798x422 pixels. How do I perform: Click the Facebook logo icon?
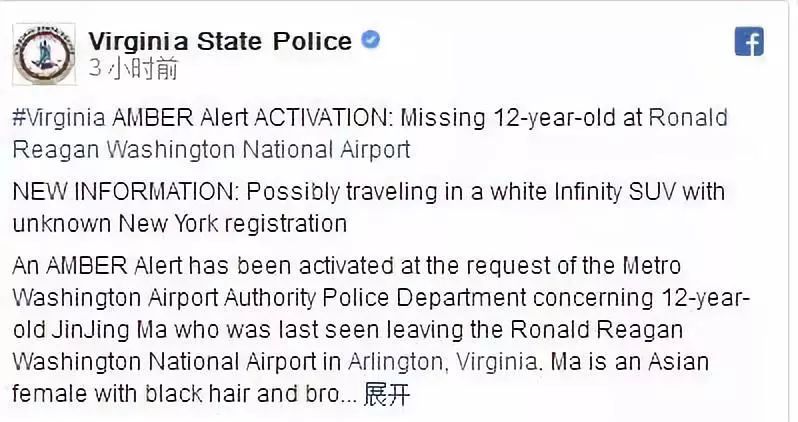pyautogui.click(x=749, y=42)
